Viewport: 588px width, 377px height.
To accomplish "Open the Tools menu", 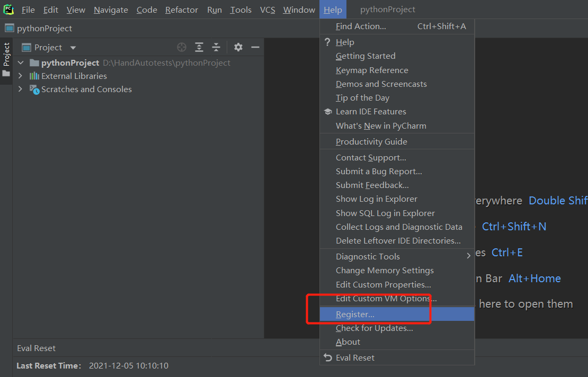I will pos(240,10).
